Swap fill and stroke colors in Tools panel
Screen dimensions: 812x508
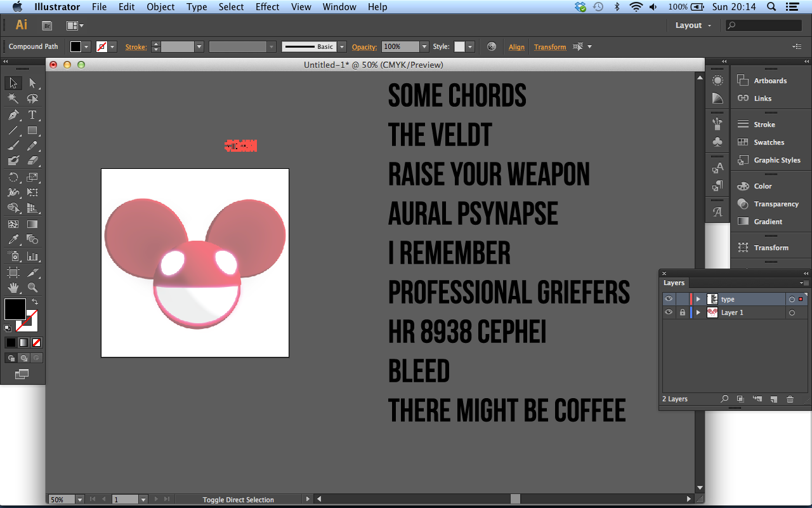[x=34, y=302]
